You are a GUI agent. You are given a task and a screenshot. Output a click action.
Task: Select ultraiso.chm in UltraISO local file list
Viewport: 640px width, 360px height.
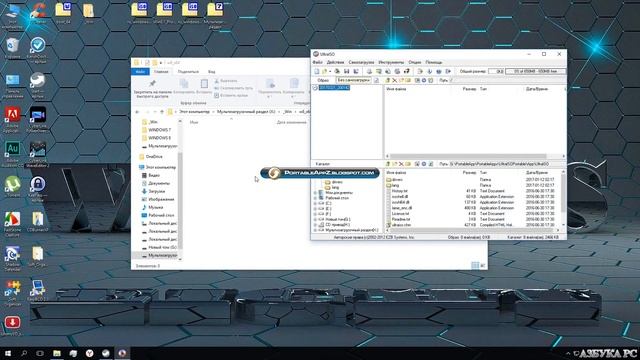coord(398,225)
